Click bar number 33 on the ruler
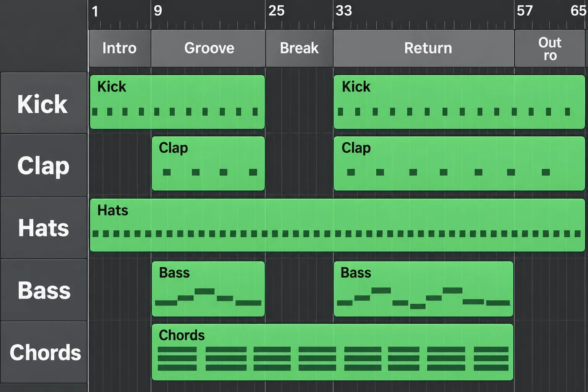Viewport: 588px width, 392px height. pos(343,11)
